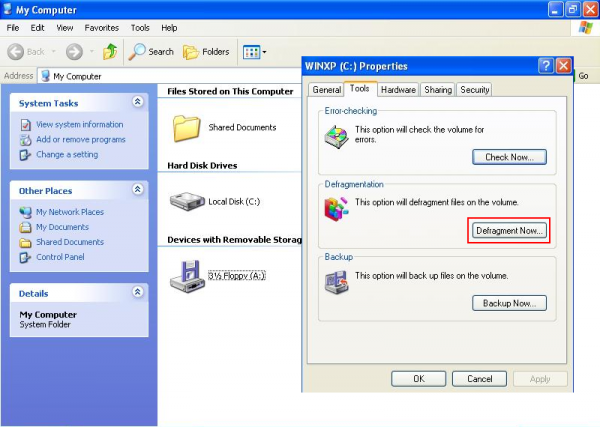Image resolution: width=600 pixels, height=427 pixels.
Task: Close the WINXP (C:) Properties dialog
Action: pyautogui.click(x=564, y=66)
